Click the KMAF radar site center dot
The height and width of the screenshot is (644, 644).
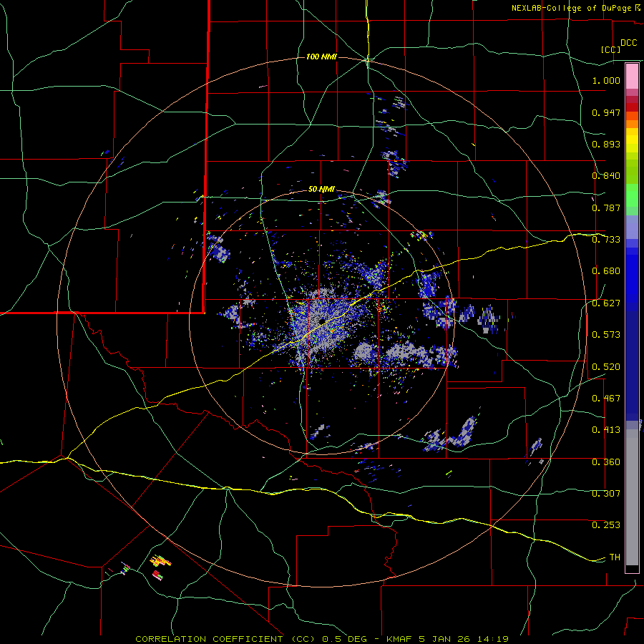322,321
